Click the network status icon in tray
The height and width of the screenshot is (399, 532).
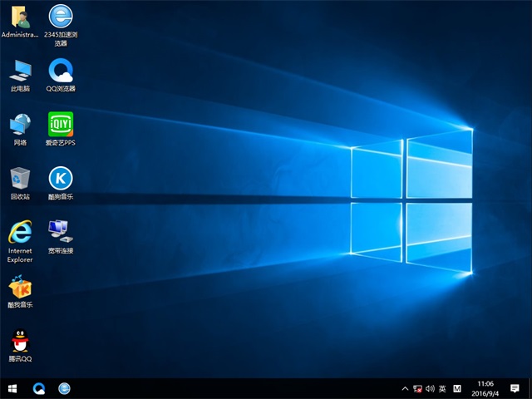pos(418,388)
